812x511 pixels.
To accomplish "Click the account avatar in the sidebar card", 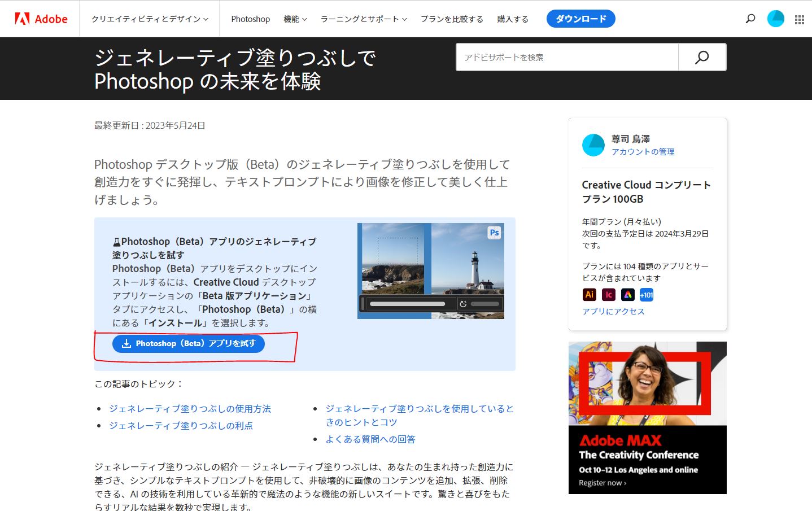I will pyautogui.click(x=593, y=145).
